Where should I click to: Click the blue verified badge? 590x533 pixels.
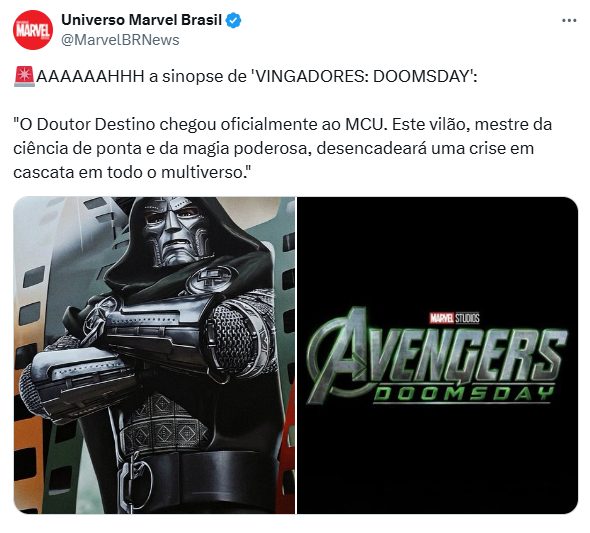pyautogui.click(x=233, y=20)
